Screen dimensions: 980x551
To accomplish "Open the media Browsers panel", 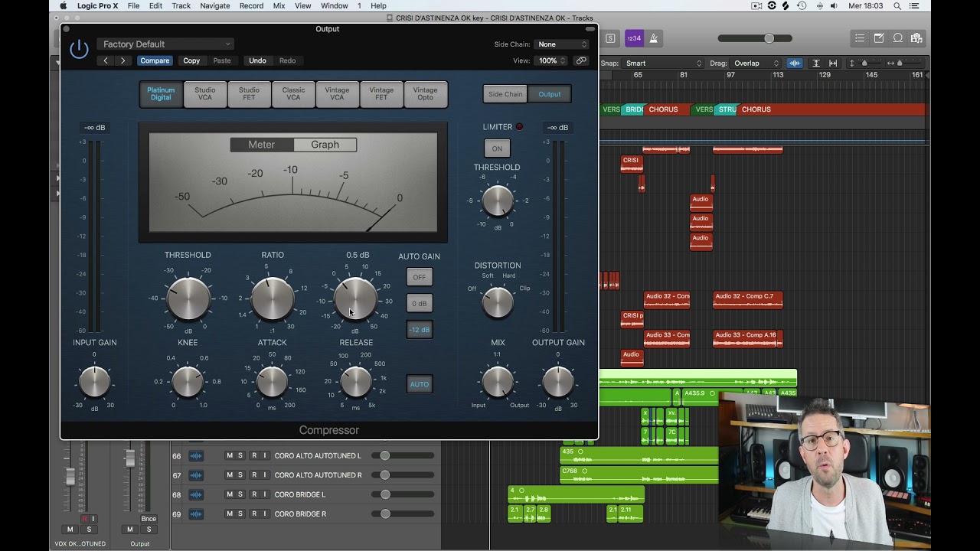I will point(916,38).
